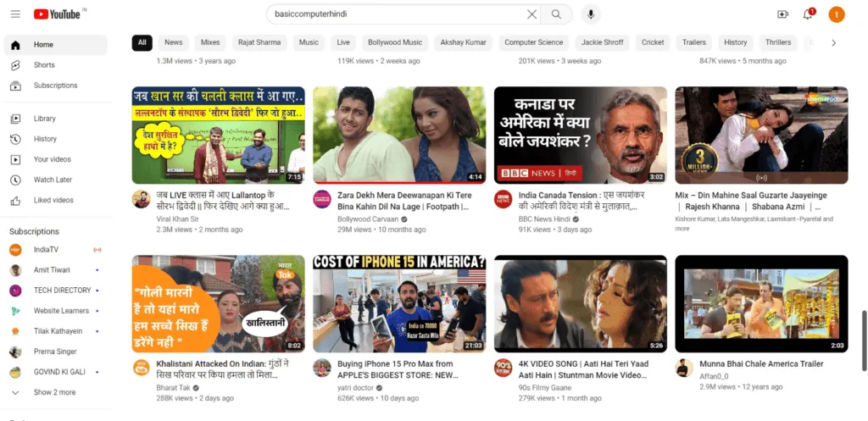Start voice search with microphone

(x=591, y=14)
